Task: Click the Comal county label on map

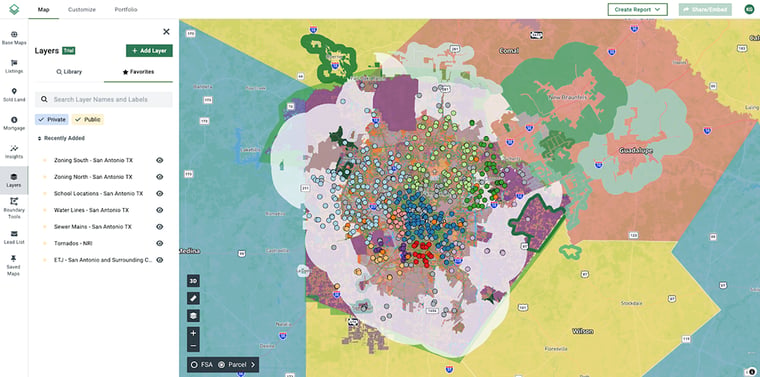Action: [509, 50]
